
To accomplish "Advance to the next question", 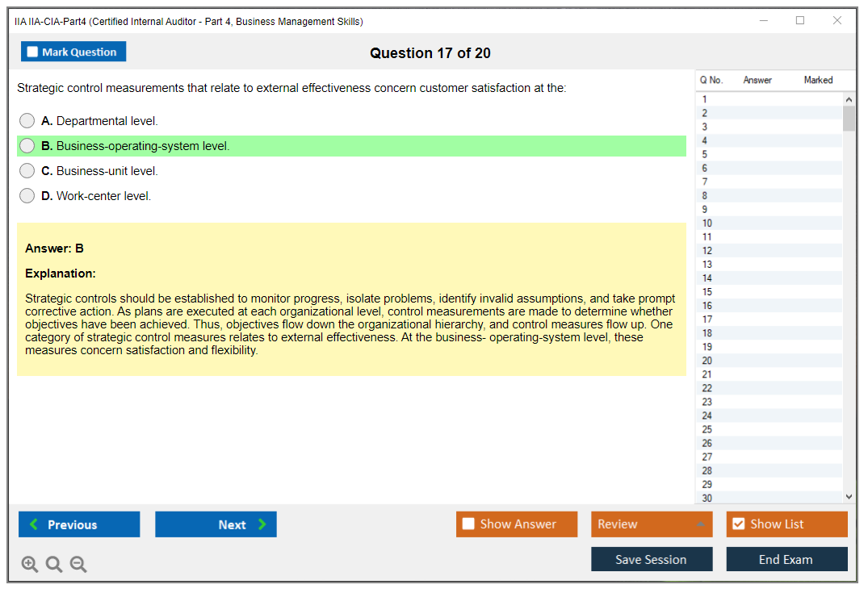I will point(216,524).
